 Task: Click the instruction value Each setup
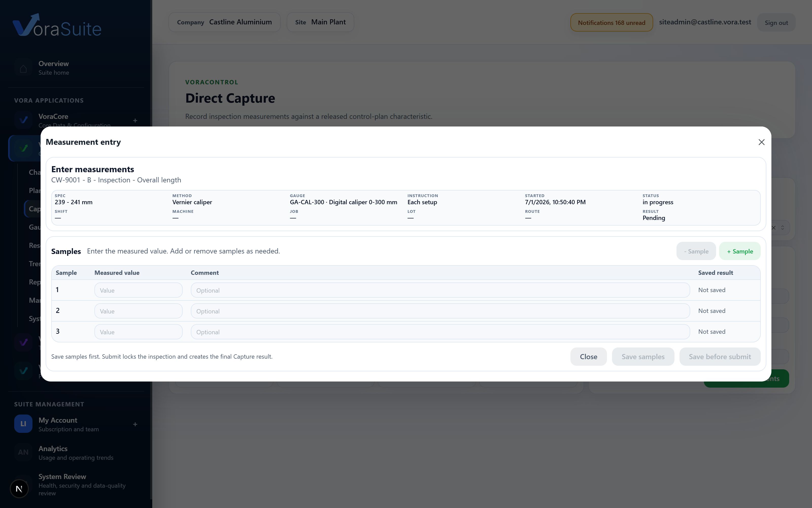pos(422,202)
